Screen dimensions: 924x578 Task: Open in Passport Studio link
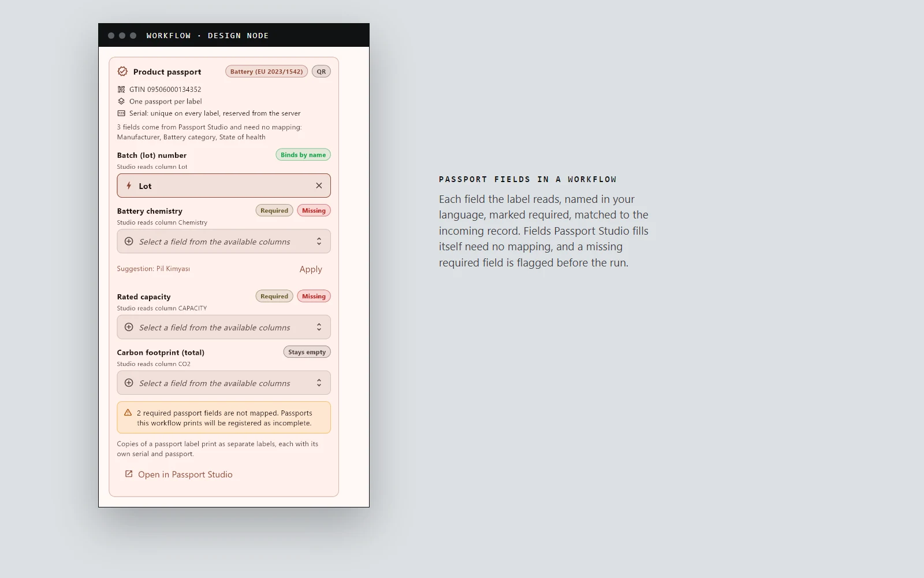pos(178,475)
